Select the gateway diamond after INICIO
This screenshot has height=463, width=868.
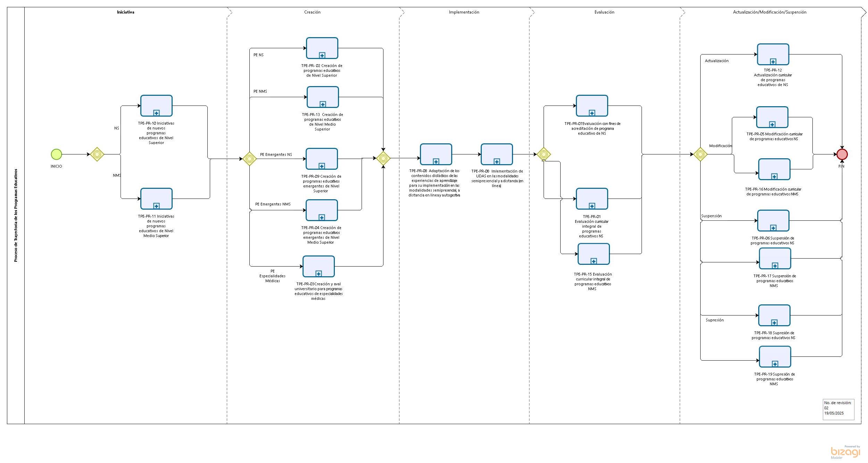(97, 154)
